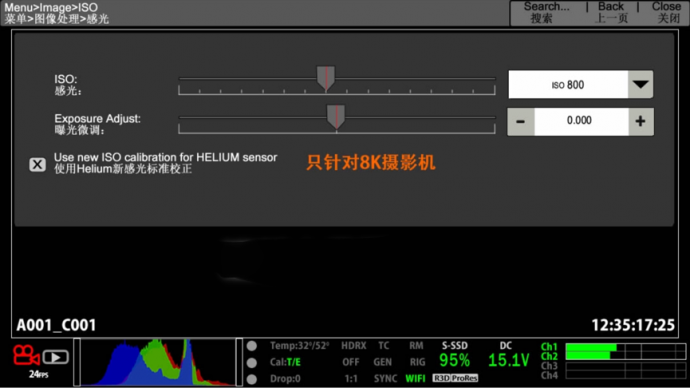Image resolution: width=690 pixels, height=388 pixels.
Task: Increase Exposure Adjust with plus button
Action: [x=641, y=121]
